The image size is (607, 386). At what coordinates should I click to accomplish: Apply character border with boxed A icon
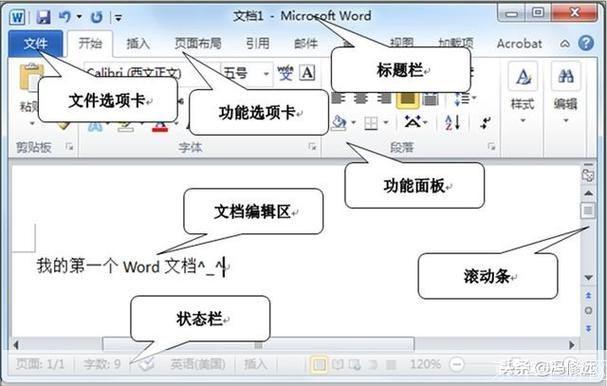pos(308,73)
